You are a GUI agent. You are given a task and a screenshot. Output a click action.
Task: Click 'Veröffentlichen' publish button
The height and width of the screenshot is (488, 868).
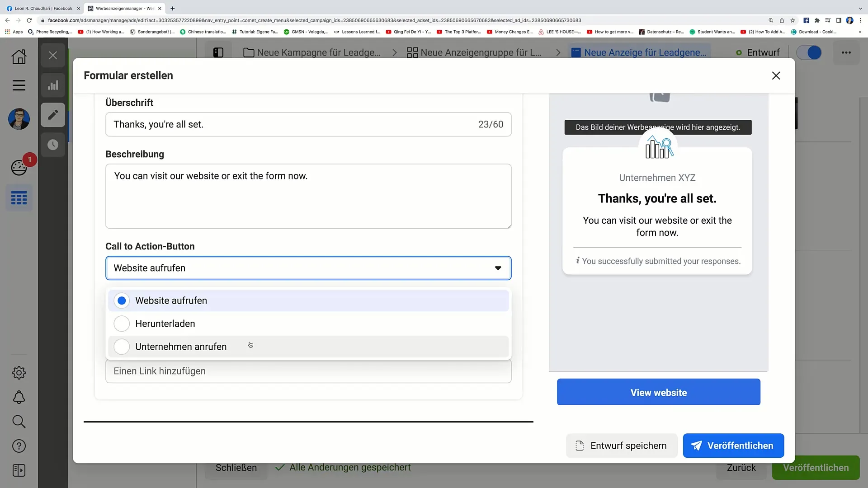tap(733, 446)
